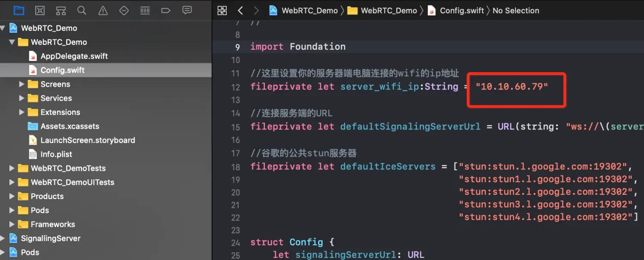Open the Symbol navigator hierarchy icon
The image size is (644, 260).
[61, 10]
